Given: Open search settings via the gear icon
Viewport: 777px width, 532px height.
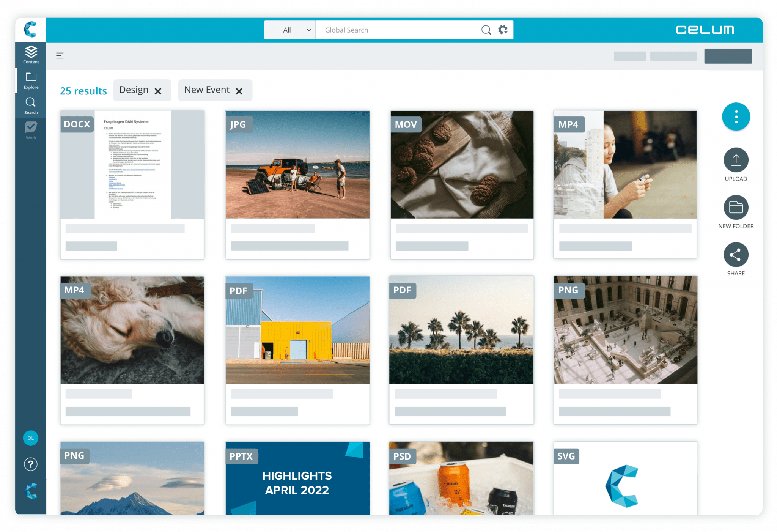Looking at the screenshot, I should pyautogui.click(x=503, y=30).
